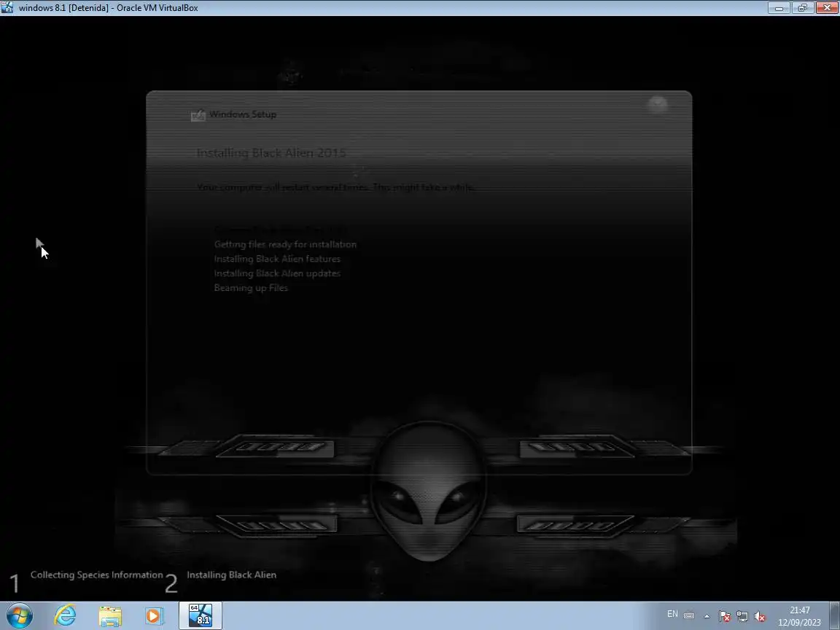Open the Windows Start orb
Screen dimensions: 840x630
click(x=19, y=615)
